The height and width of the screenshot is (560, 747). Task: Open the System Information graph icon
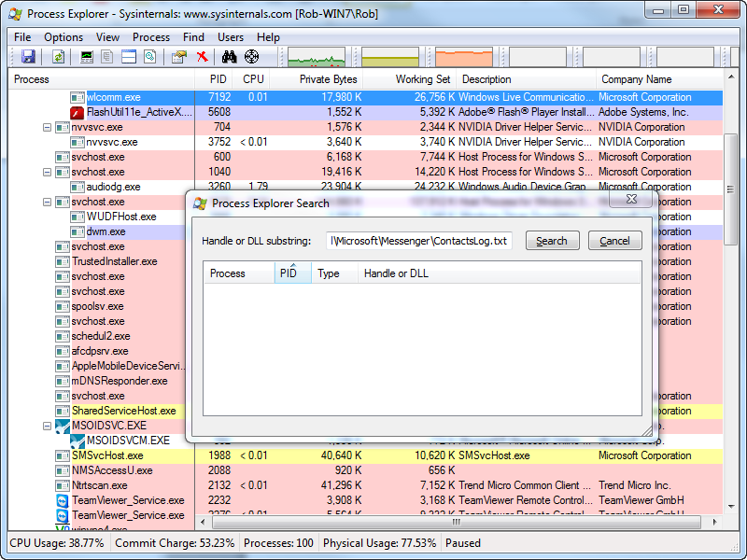(88, 57)
